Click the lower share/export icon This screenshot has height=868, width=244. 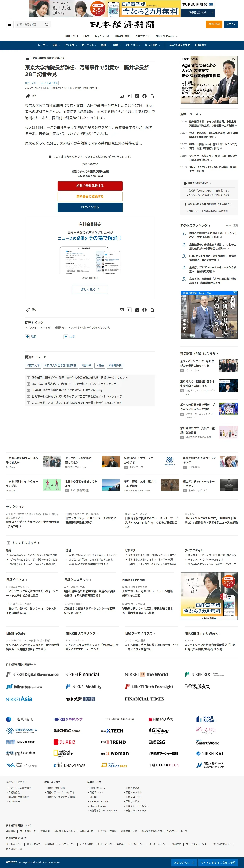pos(152,310)
